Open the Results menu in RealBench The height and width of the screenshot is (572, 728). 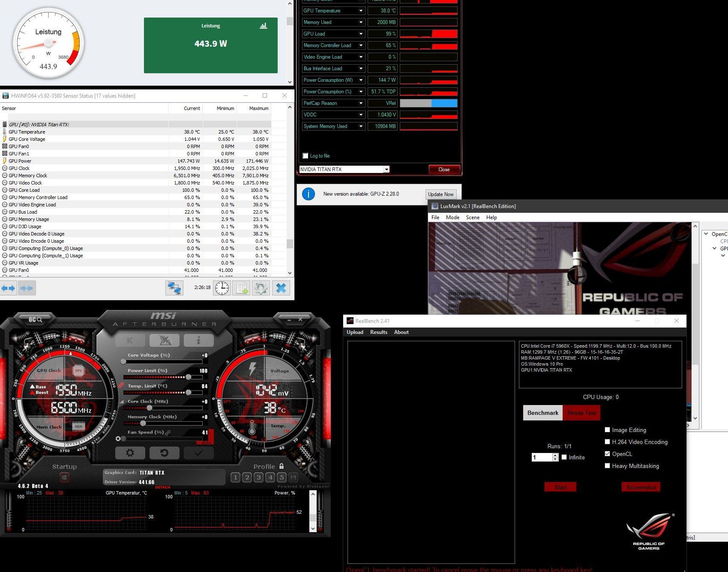[379, 332]
